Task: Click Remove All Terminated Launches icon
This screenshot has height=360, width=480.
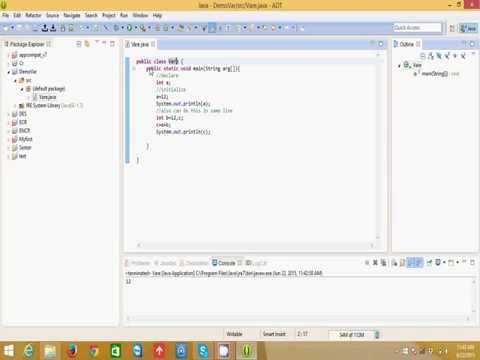Action: (x=384, y=263)
